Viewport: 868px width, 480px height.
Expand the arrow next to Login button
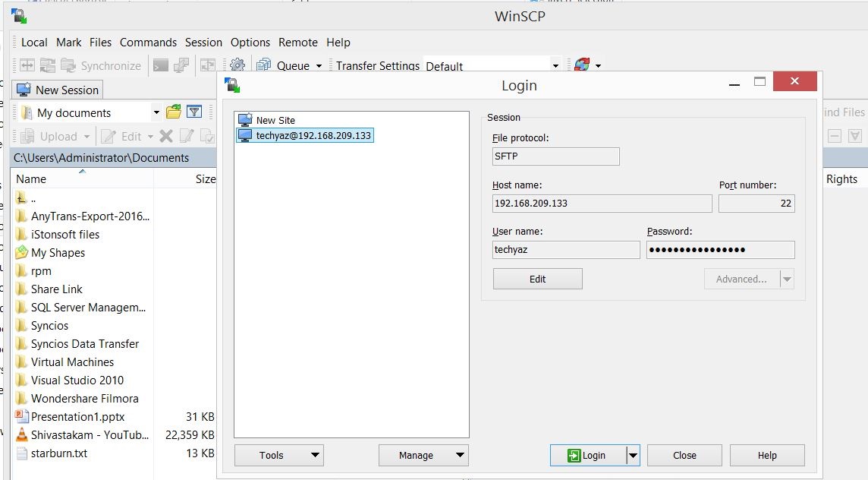pos(633,455)
